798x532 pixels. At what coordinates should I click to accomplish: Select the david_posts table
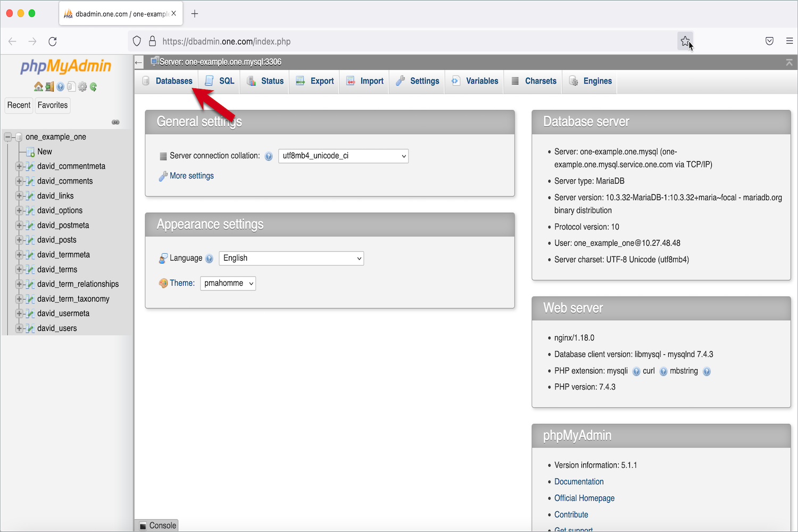point(57,240)
